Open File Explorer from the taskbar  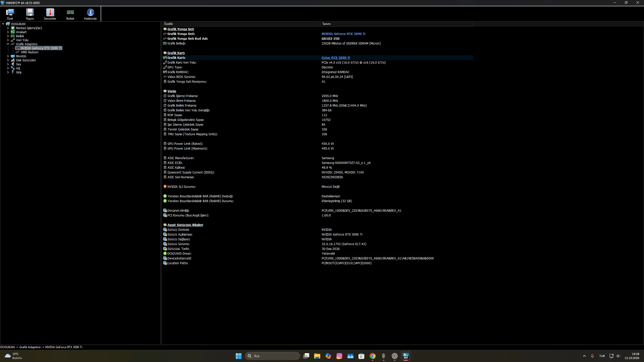coord(317,356)
